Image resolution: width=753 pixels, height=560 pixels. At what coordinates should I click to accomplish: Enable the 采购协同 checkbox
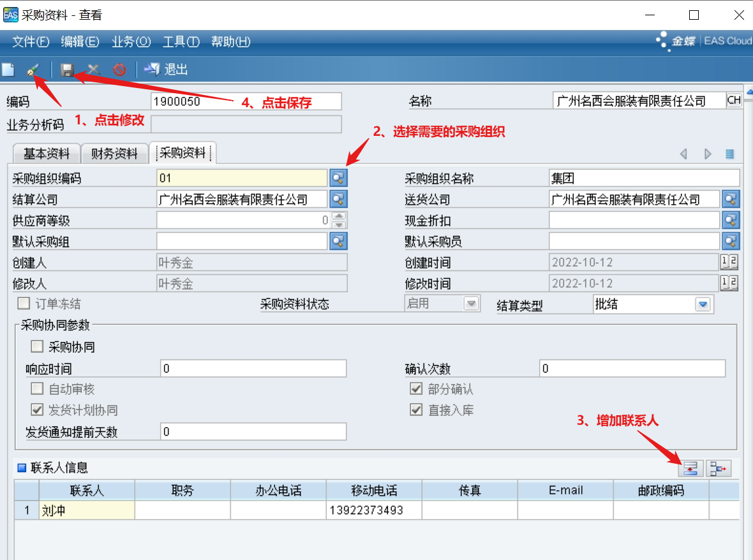38,347
